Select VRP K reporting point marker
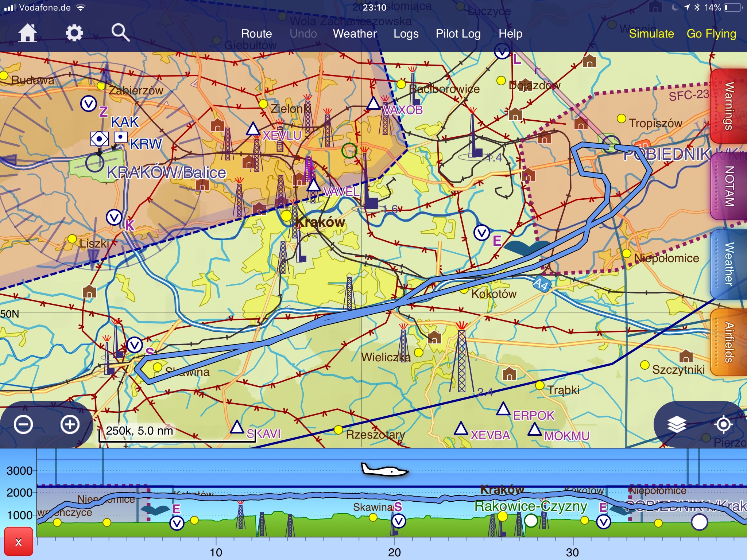Viewport: 747px width, 560px height. click(x=114, y=218)
